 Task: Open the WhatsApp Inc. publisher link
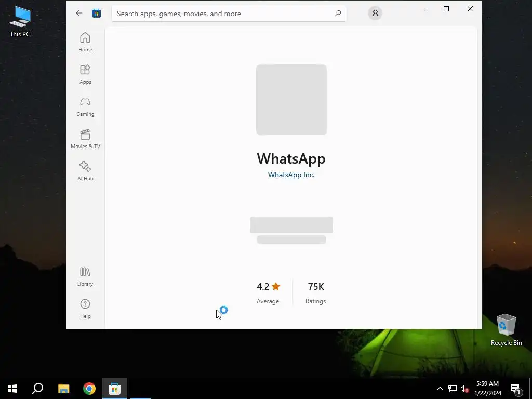coord(291,175)
